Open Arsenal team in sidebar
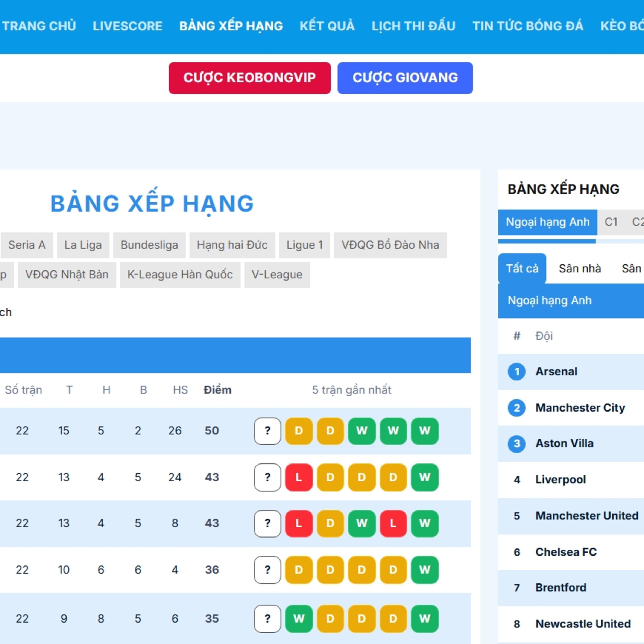This screenshot has height=644, width=644. (556, 372)
